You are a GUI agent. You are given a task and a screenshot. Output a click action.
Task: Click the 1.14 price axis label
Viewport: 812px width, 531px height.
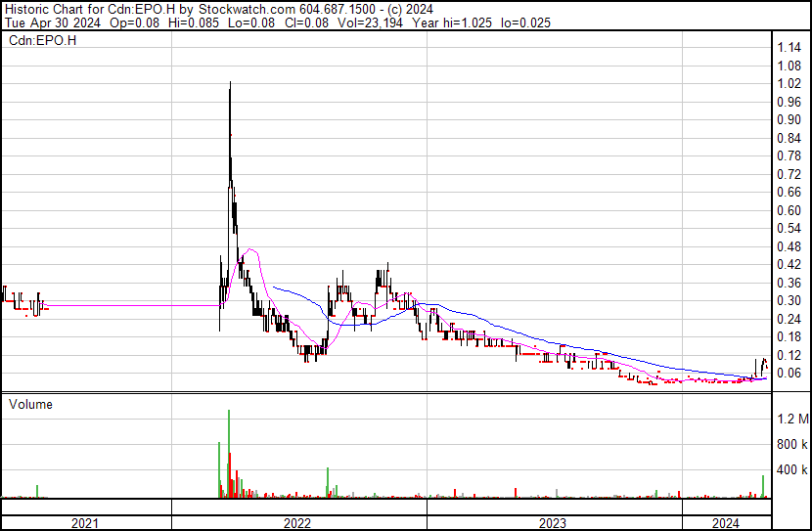pos(789,48)
